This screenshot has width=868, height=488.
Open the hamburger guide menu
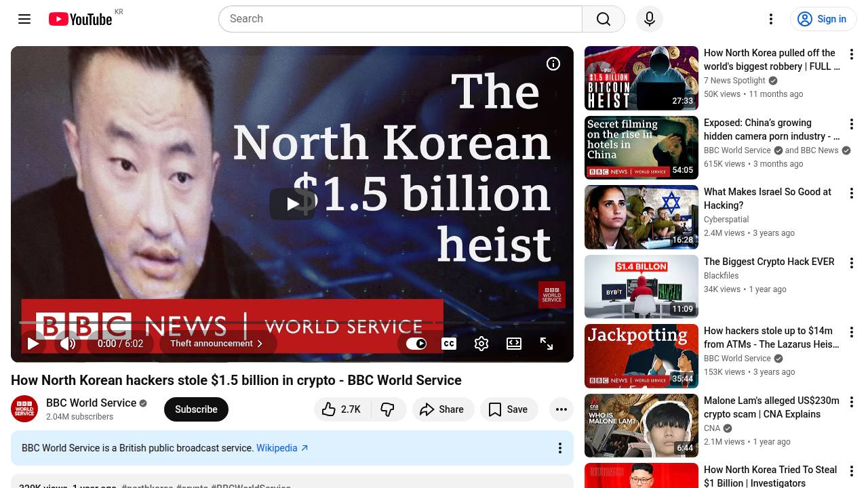pos(24,19)
